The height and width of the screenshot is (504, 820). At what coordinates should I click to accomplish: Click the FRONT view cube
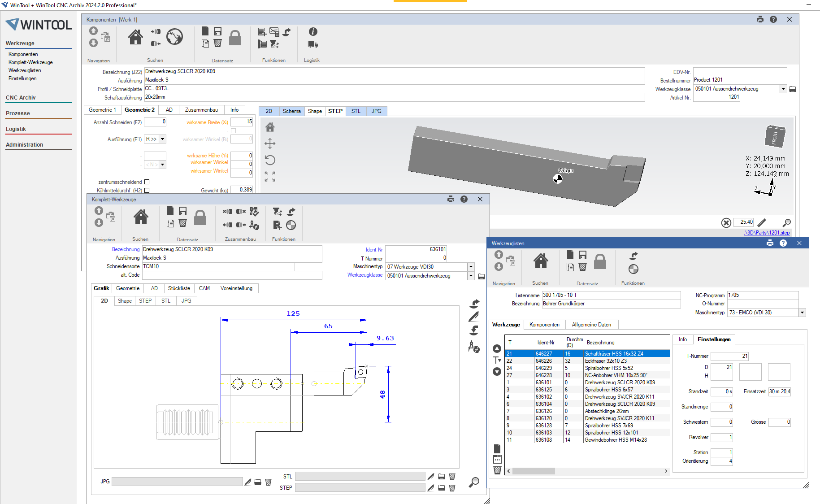tap(775, 136)
